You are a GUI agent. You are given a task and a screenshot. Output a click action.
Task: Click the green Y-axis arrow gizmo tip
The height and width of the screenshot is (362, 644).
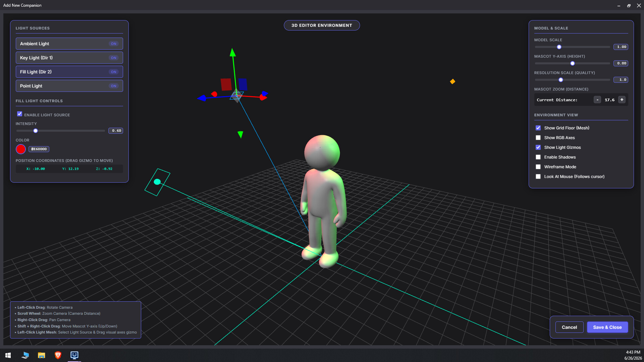point(232,52)
